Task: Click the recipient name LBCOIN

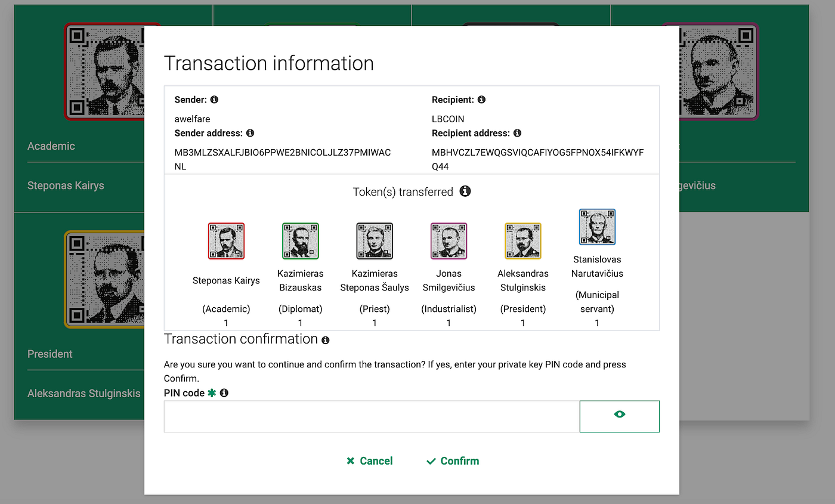Action: 448,119
